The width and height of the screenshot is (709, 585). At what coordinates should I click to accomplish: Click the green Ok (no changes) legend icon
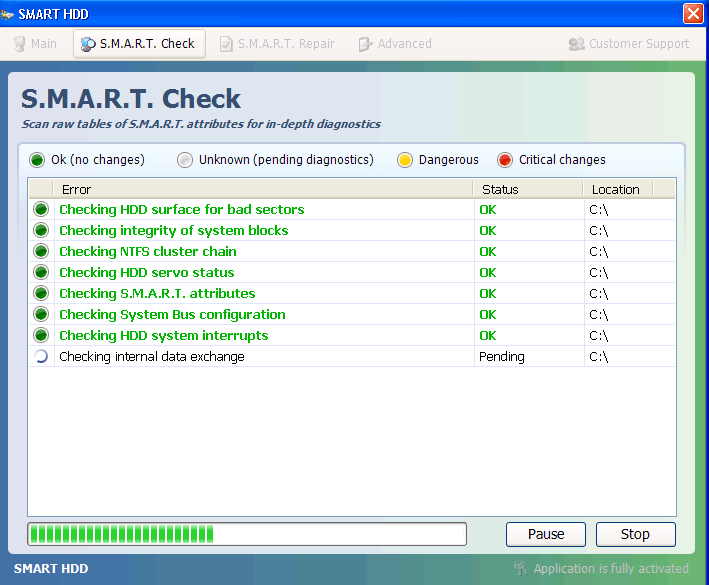tap(37, 160)
